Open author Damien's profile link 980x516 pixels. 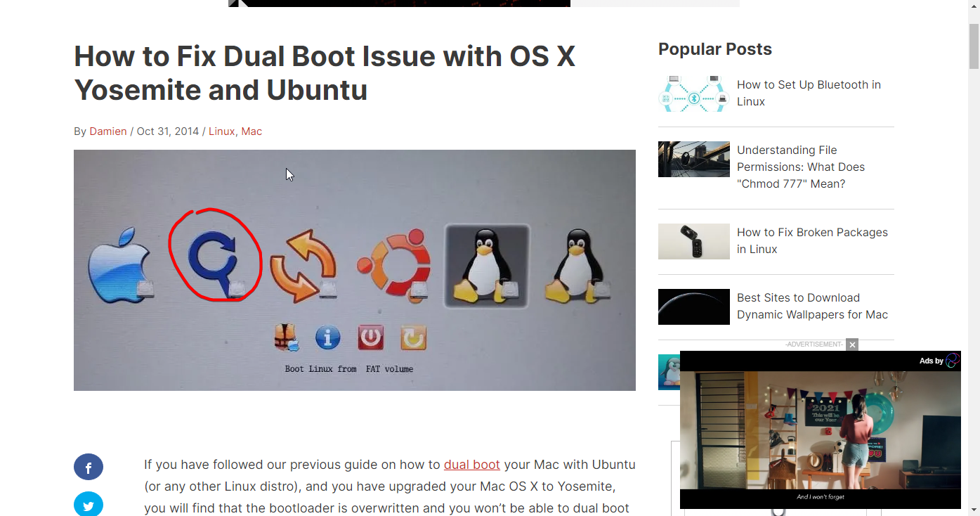coord(108,131)
